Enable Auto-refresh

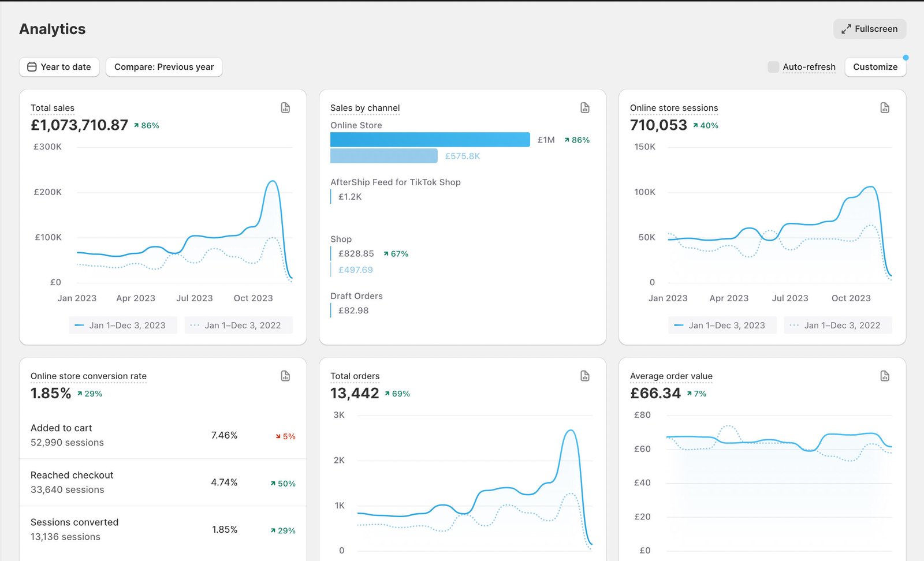[x=773, y=67]
